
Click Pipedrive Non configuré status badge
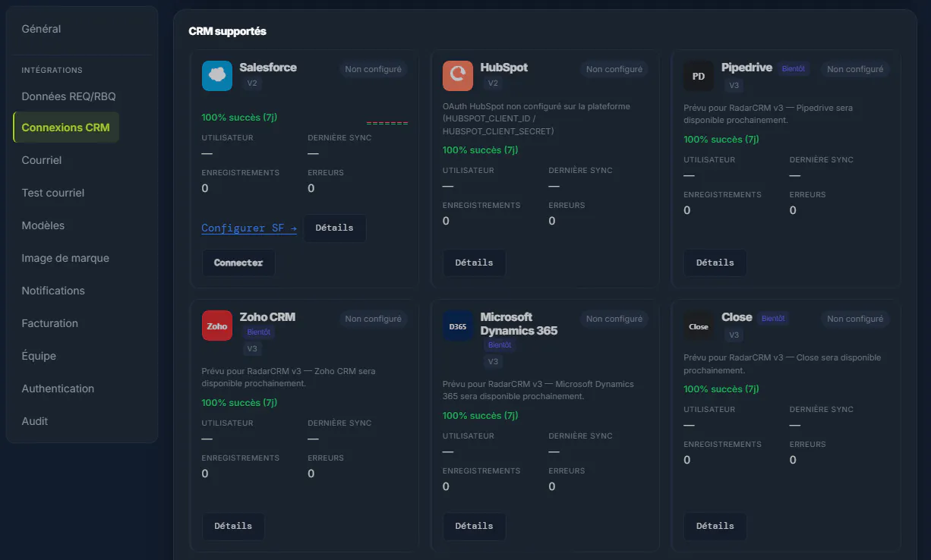855,69
